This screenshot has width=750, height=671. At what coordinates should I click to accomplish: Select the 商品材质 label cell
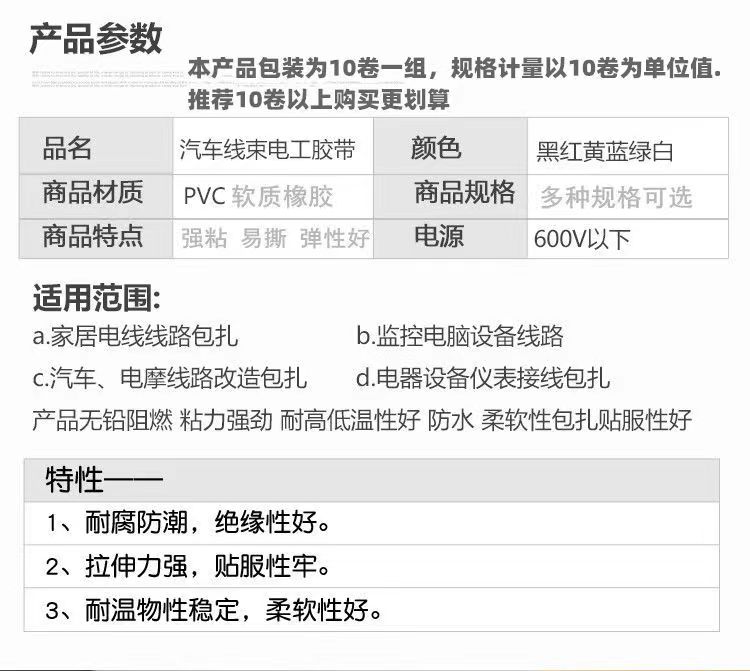pyautogui.click(x=96, y=197)
